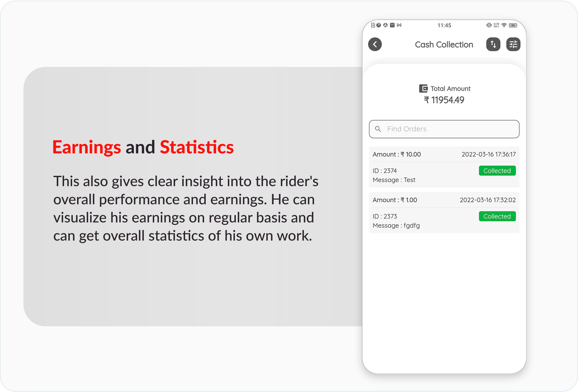Open the sort arrows icon
578x392 pixels.
tap(493, 44)
